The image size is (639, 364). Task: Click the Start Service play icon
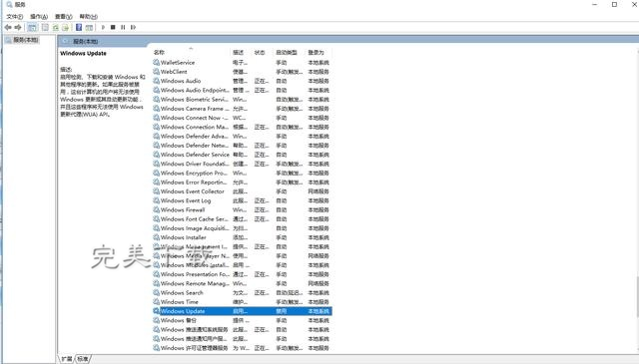point(103,27)
